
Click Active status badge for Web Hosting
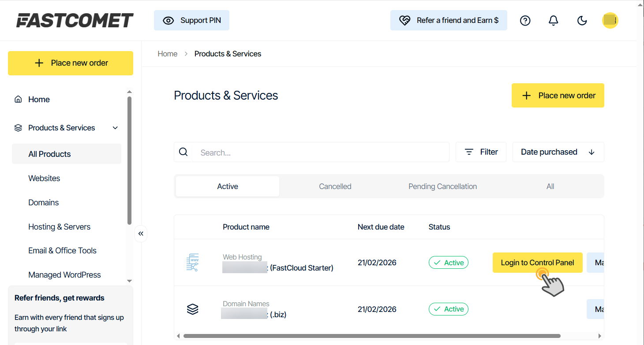coord(448,263)
